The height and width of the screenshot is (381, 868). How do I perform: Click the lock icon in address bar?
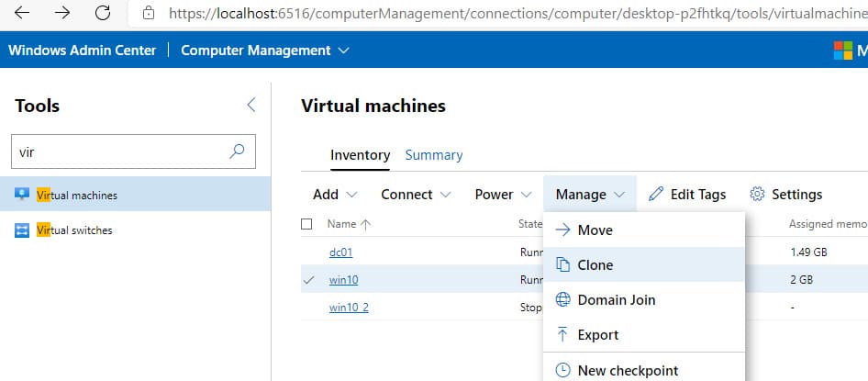point(148,13)
